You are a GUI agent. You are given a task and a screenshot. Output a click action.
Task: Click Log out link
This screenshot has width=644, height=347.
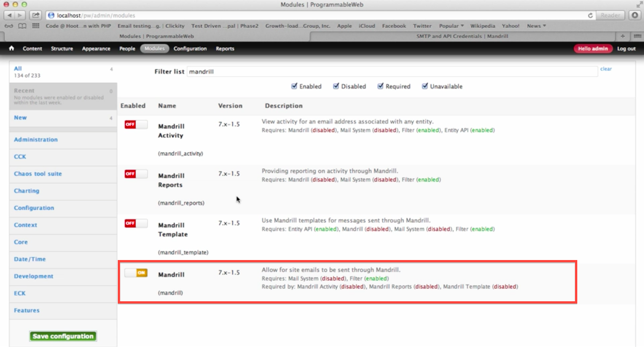click(x=627, y=48)
